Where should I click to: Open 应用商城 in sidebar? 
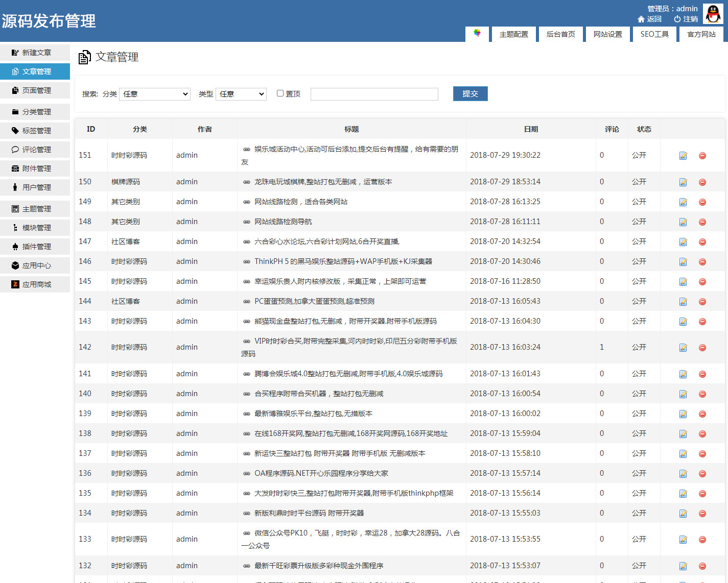pyautogui.click(x=35, y=284)
